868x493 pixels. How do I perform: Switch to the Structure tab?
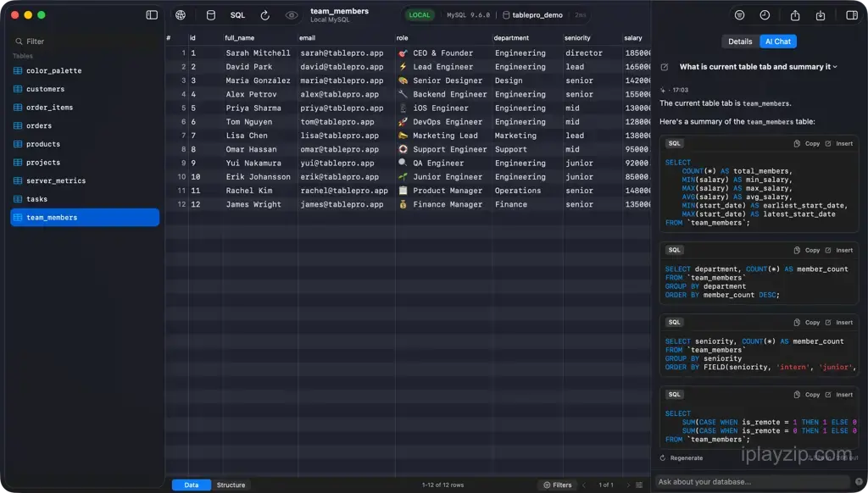pyautogui.click(x=231, y=485)
